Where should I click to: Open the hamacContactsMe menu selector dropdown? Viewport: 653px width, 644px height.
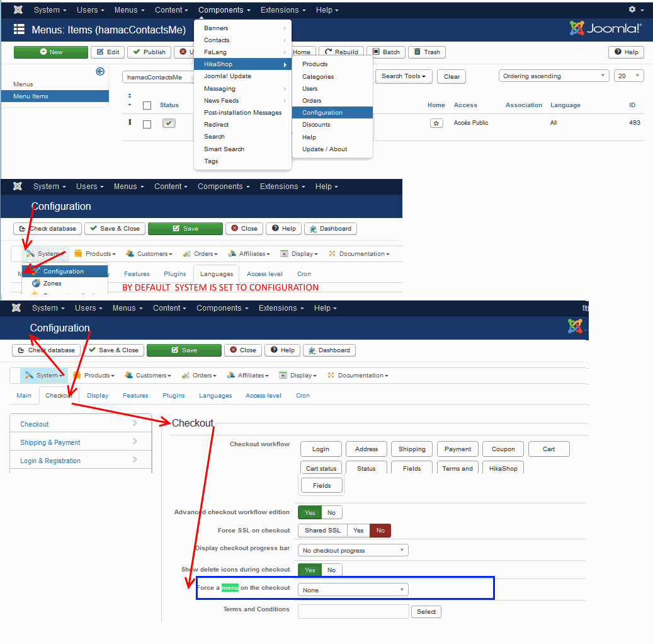point(158,77)
